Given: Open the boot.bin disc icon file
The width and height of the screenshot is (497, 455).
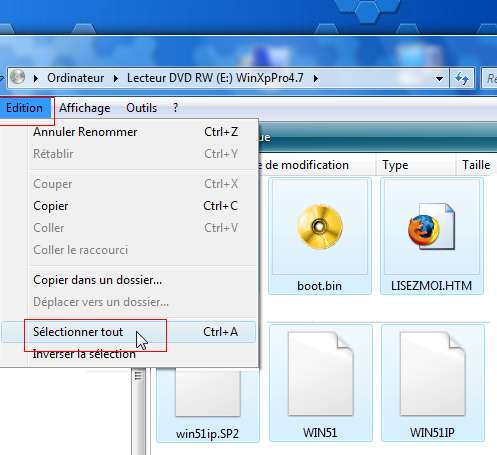Looking at the screenshot, I should coord(320,236).
